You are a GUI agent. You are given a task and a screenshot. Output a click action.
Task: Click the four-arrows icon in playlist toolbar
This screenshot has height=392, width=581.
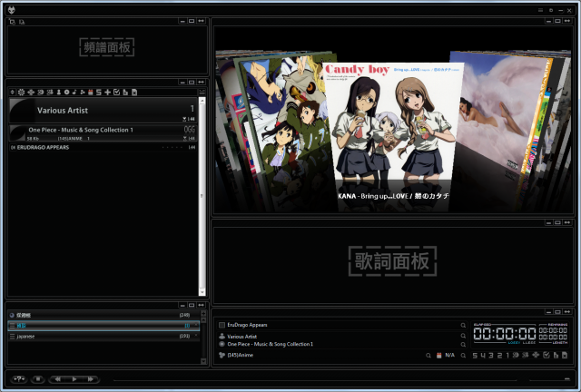click(x=31, y=92)
